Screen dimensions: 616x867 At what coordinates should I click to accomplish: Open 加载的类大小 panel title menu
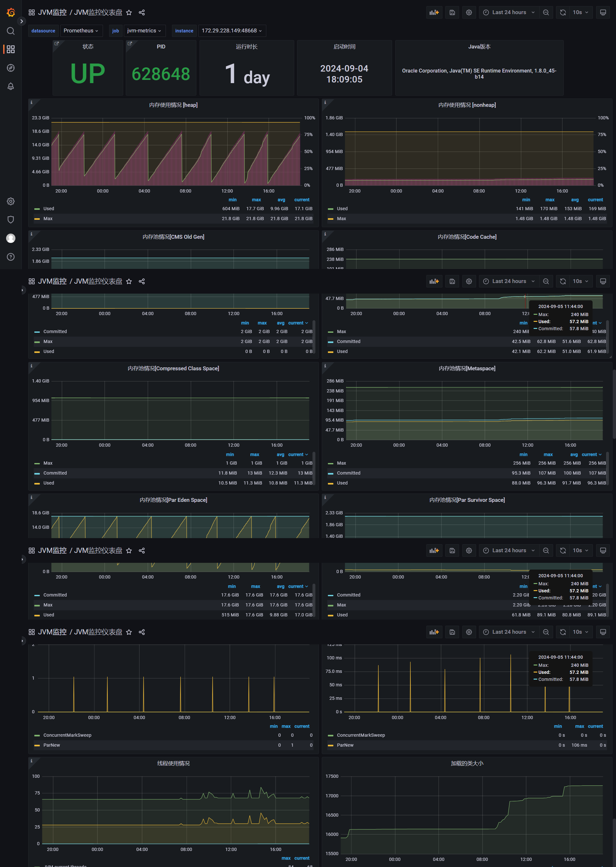pyautogui.click(x=467, y=763)
